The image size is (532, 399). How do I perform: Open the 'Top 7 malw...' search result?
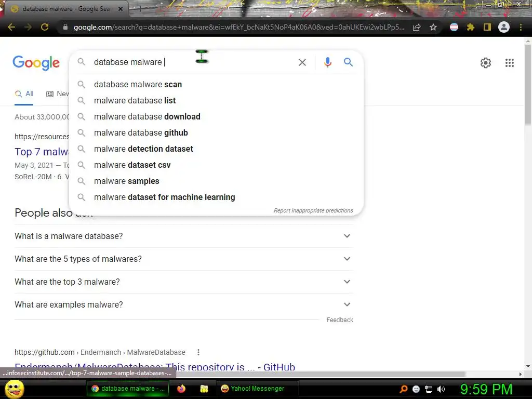pos(42,152)
